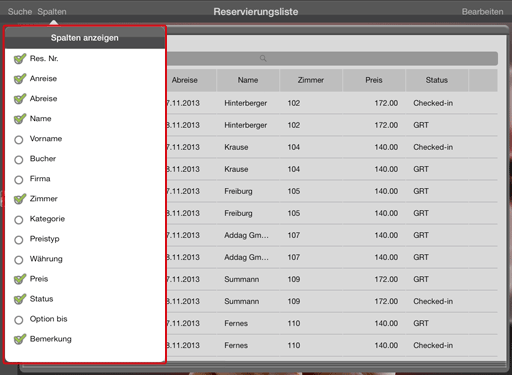Image resolution: width=512 pixels, height=375 pixels.
Task: Disable the Abreise column checkmark
Action: coord(20,99)
